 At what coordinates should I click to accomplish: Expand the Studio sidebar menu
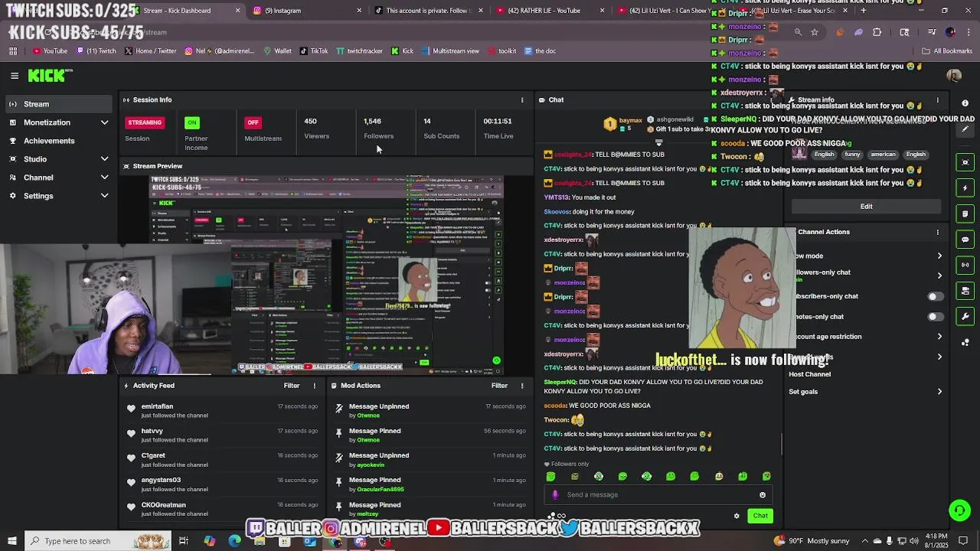[x=57, y=159]
